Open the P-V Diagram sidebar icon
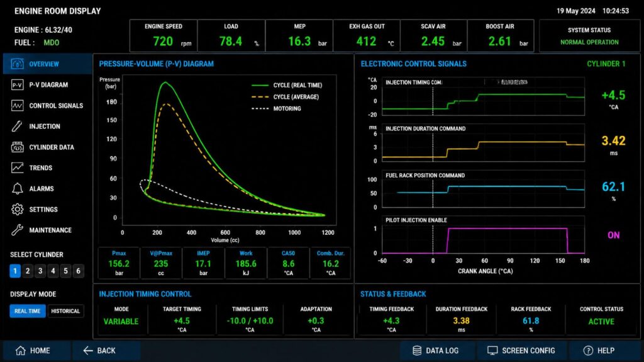 pyautogui.click(x=17, y=85)
